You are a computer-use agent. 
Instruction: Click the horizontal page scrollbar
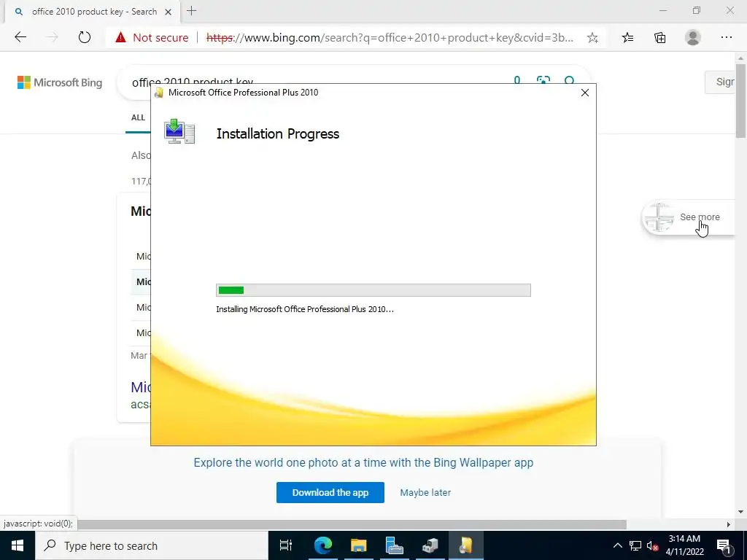point(352,524)
